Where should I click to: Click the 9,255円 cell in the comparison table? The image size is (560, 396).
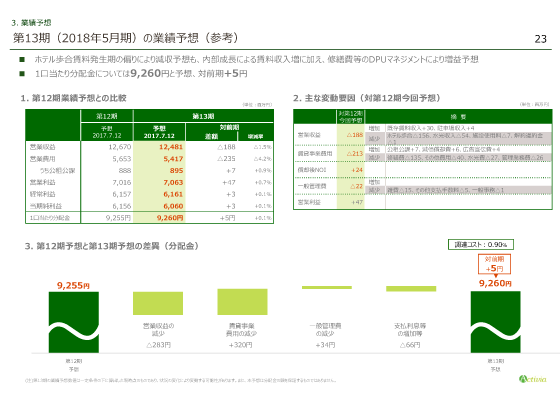(x=119, y=218)
